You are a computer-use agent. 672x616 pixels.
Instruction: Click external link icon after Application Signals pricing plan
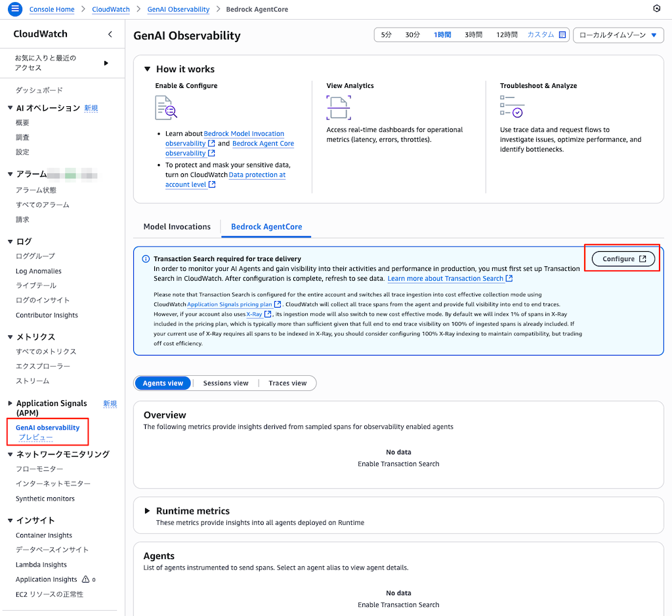coord(278,304)
